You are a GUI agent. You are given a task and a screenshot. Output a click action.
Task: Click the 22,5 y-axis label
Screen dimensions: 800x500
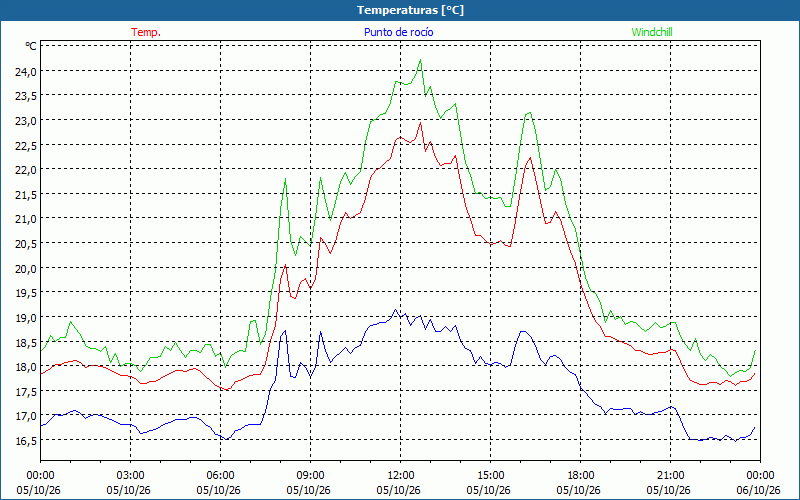26,145
